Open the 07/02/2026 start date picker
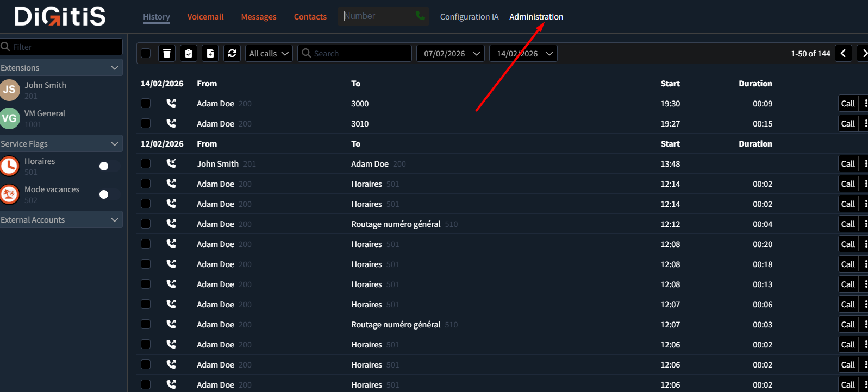This screenshot has width=868, height=392. coord(451,53)
